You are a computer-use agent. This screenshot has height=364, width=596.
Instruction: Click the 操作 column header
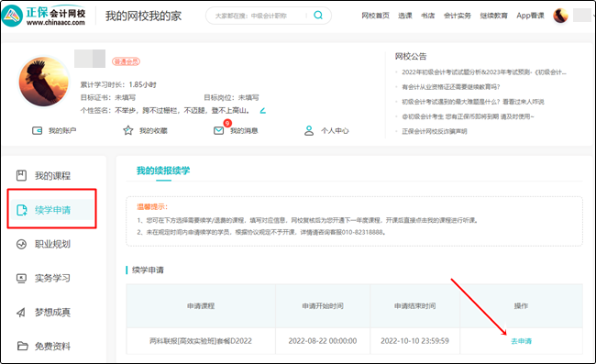click(x=521, y=306)
